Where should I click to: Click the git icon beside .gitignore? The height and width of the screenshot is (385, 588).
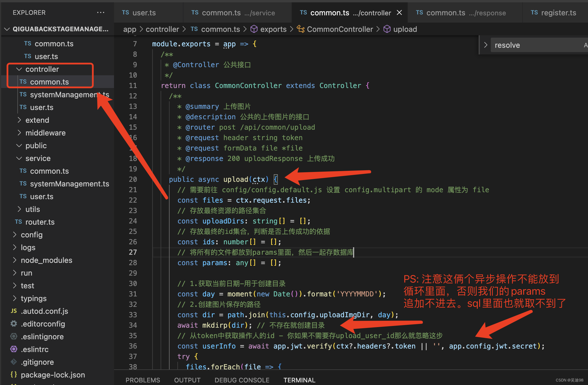point(14,362)
